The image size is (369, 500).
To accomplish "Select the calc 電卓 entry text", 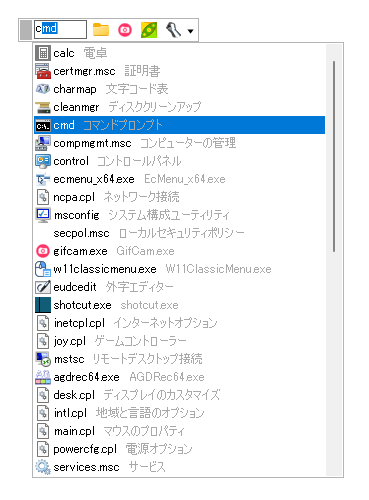I will (x=80, y=53).
